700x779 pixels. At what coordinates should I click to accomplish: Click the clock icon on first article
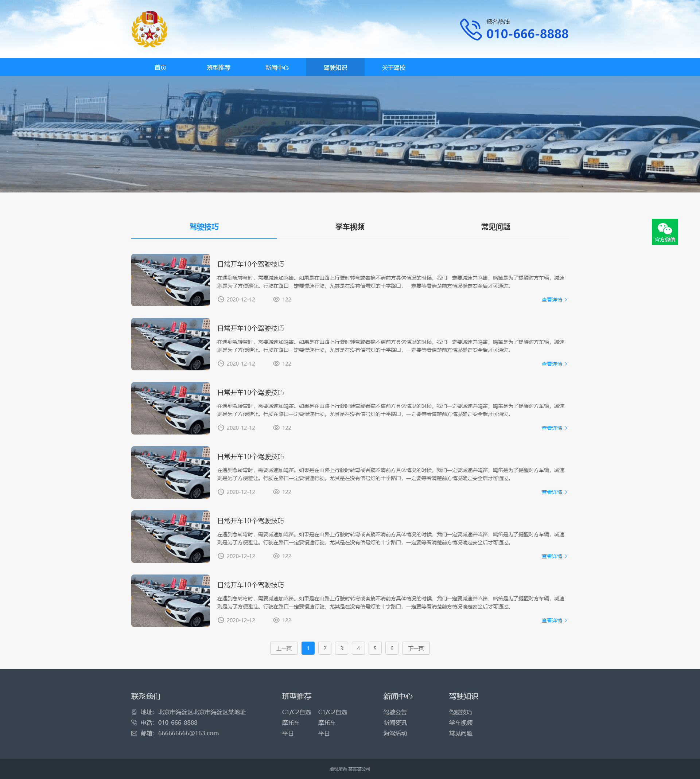(221, 300)
